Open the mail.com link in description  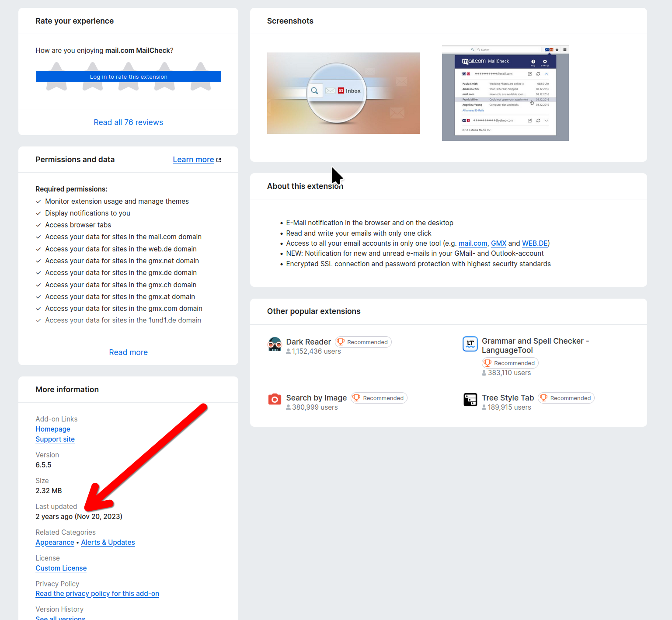(473, 244)
